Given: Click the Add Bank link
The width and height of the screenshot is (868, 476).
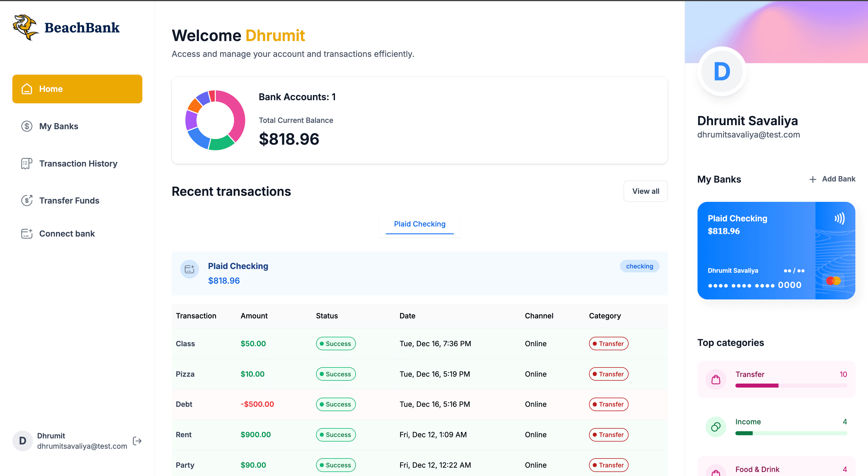Looking at the screenshot, I should 838,179.
